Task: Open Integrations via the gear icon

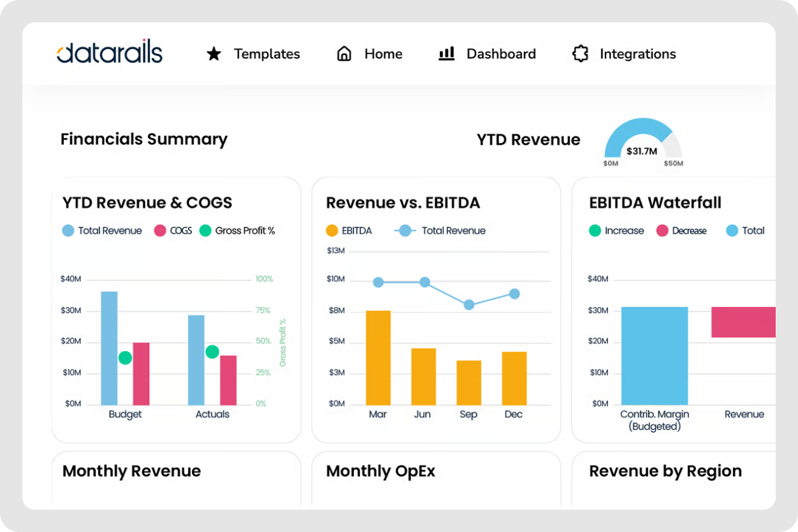Action: [580, 54]
